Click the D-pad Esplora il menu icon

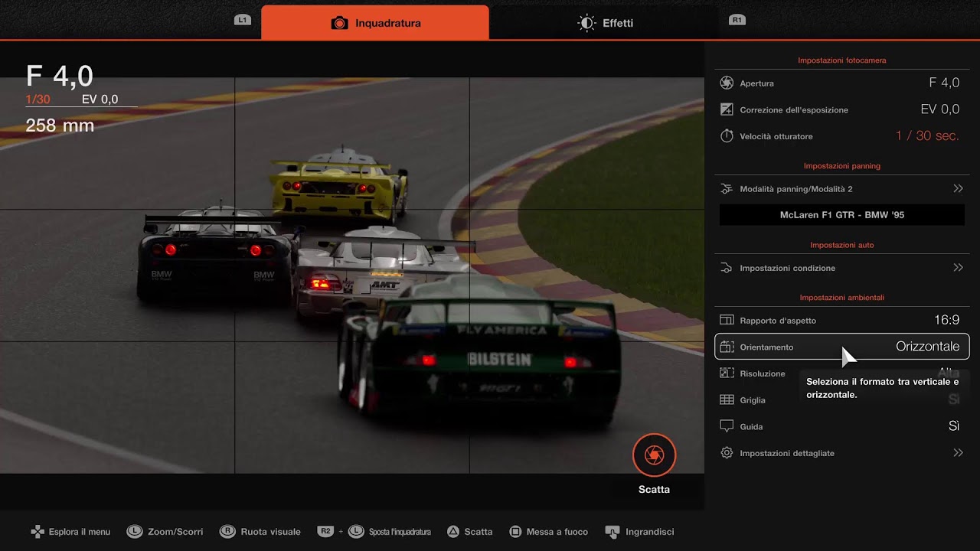pos(37,531)
